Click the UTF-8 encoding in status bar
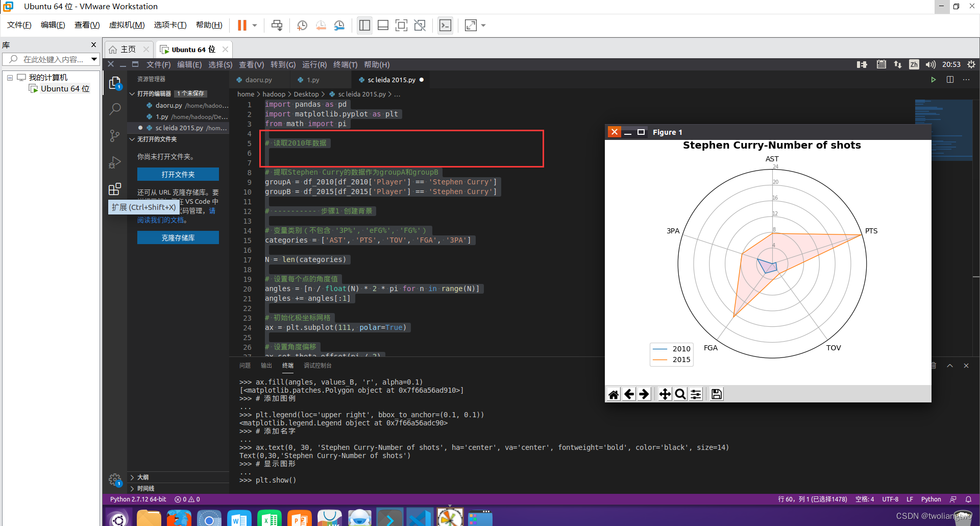Viewport: 980px width, 526px height. pyautogui.click(x=890, y=499)
